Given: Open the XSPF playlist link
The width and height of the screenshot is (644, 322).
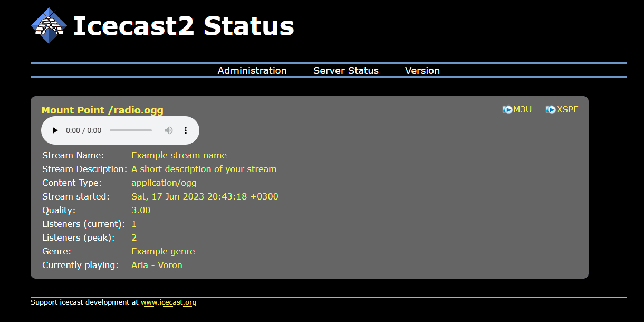Looking at the screenshot, I should [568, 110].
